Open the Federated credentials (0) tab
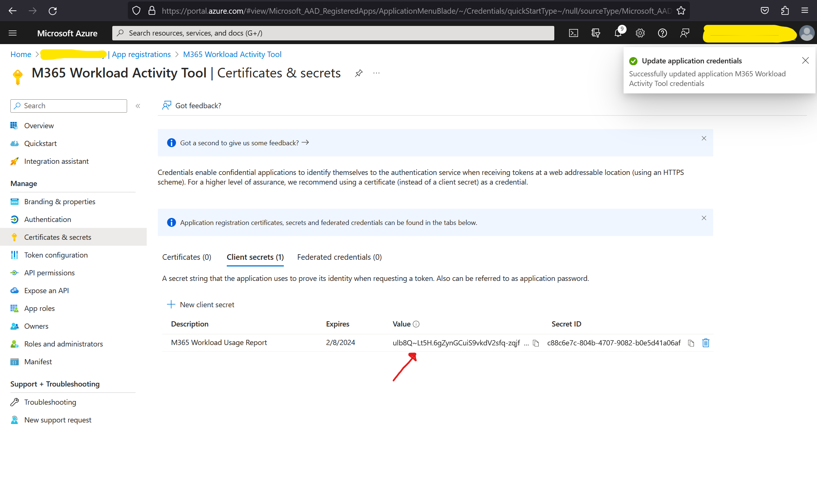Image resolution: width=817 pixels, height=504 pixels. (x=339, y=257)
